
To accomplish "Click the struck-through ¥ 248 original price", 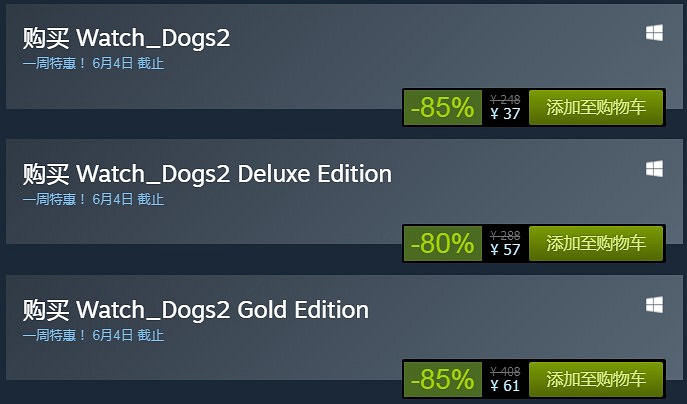I will (505, 99).
